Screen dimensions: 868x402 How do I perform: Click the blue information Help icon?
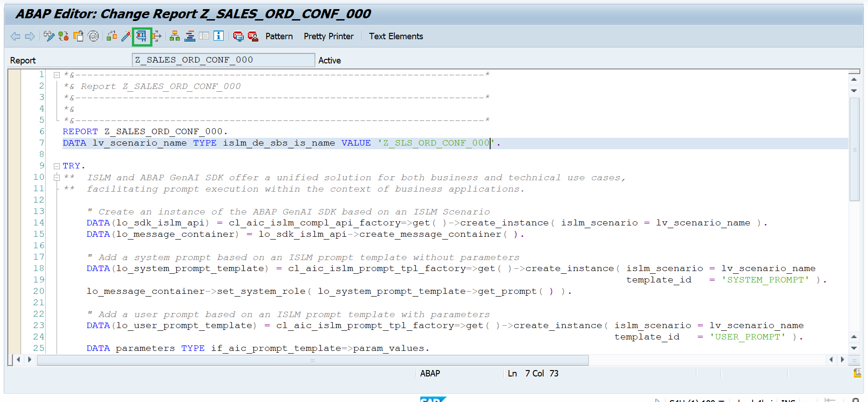[219, 36]
